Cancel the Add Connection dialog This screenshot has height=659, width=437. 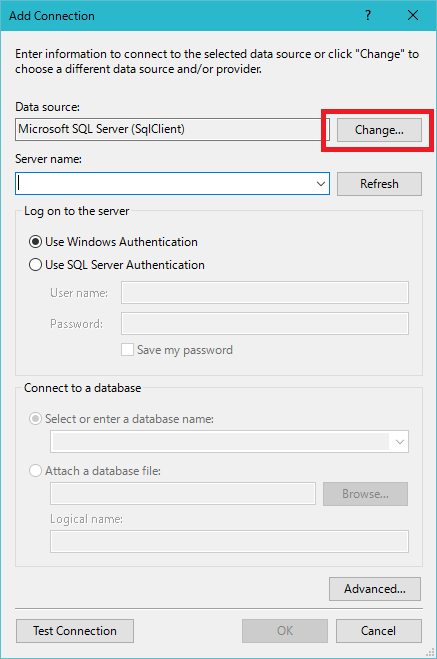tap(379, 631)
